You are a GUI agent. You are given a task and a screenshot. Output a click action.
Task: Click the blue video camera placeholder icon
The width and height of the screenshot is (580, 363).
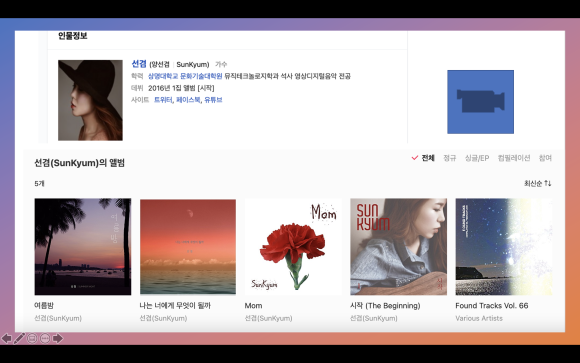pyautogui.click(x=480, y=102)
